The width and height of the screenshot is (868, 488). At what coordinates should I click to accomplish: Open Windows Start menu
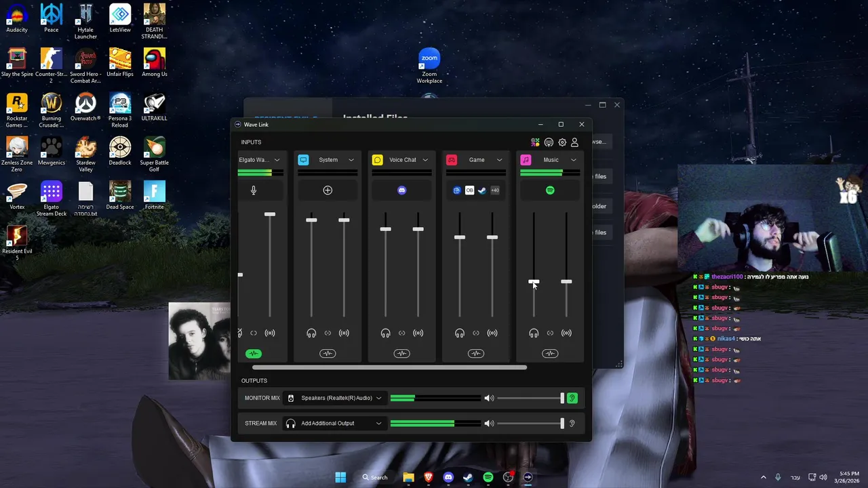(340, 477)
